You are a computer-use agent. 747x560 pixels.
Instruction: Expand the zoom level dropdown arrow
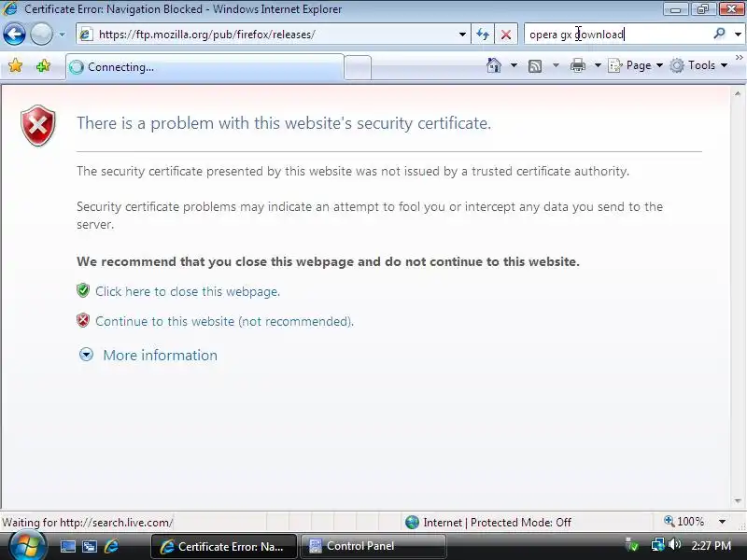coord(722,522)
